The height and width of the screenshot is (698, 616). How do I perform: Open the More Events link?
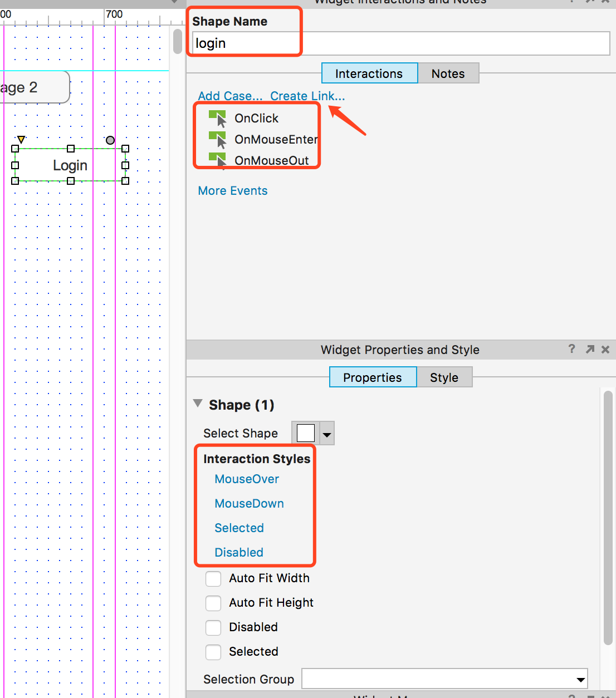(233, 191)
